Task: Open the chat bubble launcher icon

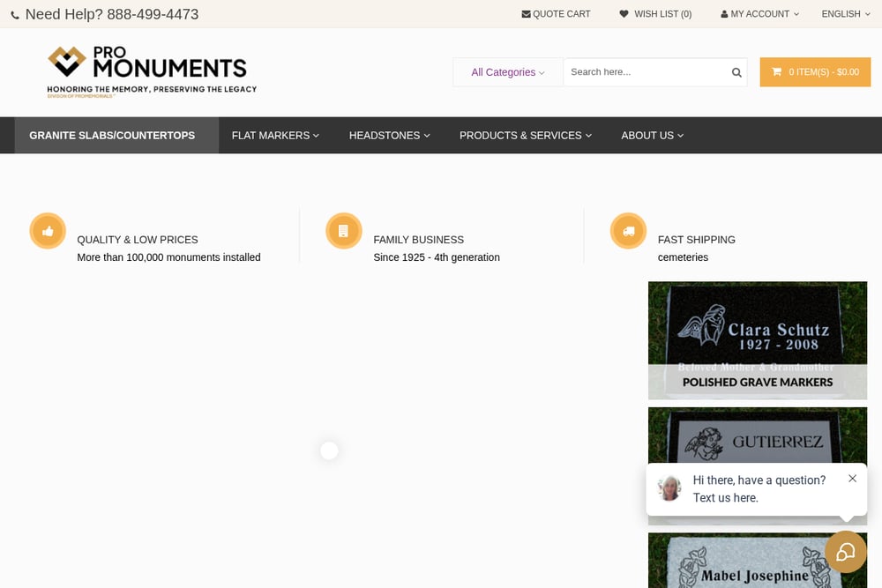Action: [846, 552]
